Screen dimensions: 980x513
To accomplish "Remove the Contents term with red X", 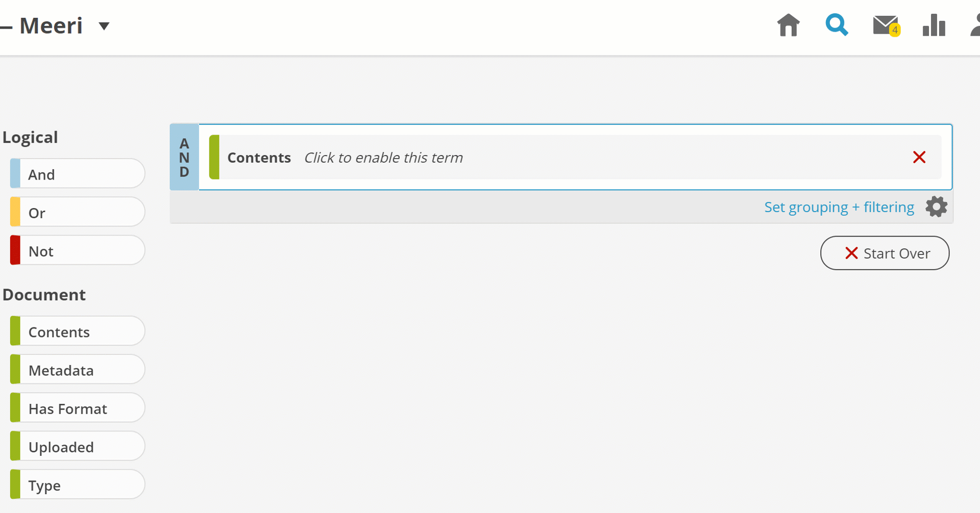I will [x=919, y=157].
